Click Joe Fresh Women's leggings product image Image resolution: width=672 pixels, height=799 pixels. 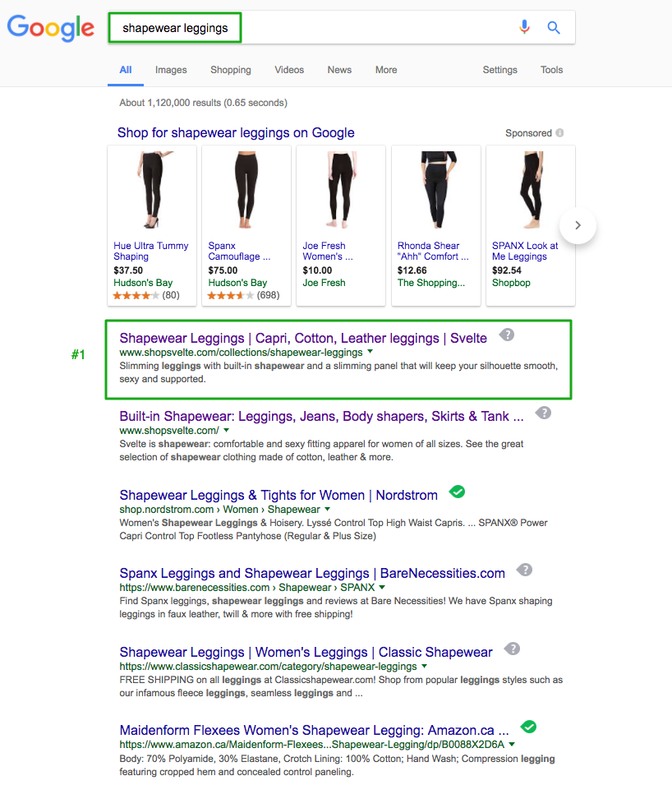coord(341,190)
